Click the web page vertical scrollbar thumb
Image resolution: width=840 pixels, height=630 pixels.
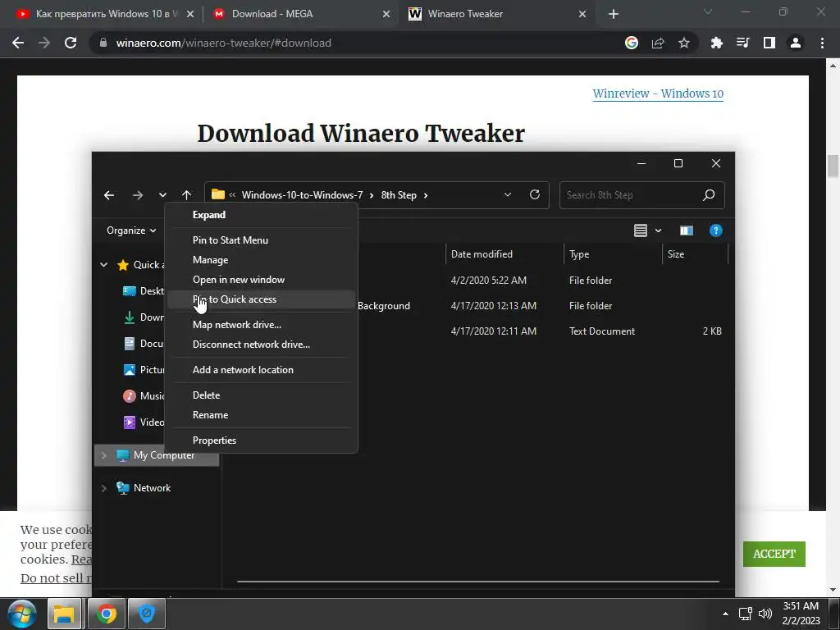point(833,166)
